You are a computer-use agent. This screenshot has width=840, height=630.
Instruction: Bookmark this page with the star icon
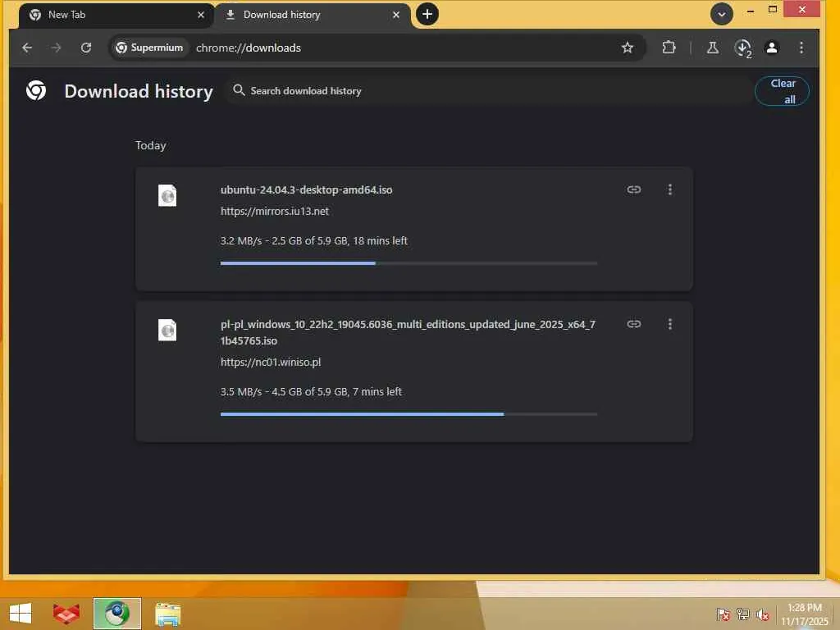pyautogui.click(x=628, y=48)
